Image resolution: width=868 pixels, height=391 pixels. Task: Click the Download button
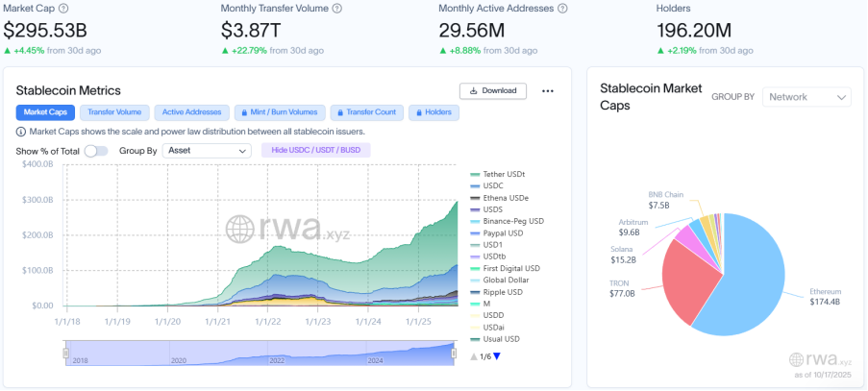[492, 91]
